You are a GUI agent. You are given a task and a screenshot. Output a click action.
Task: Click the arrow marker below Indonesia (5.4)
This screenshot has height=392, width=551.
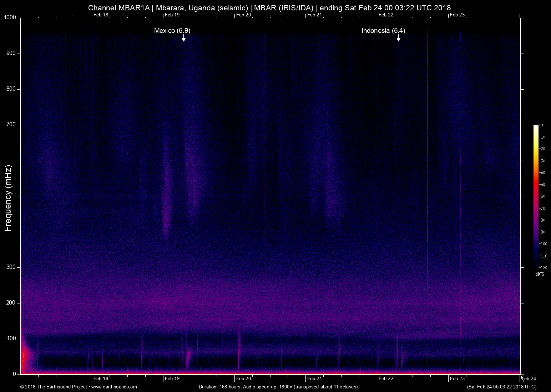[398, 39]
